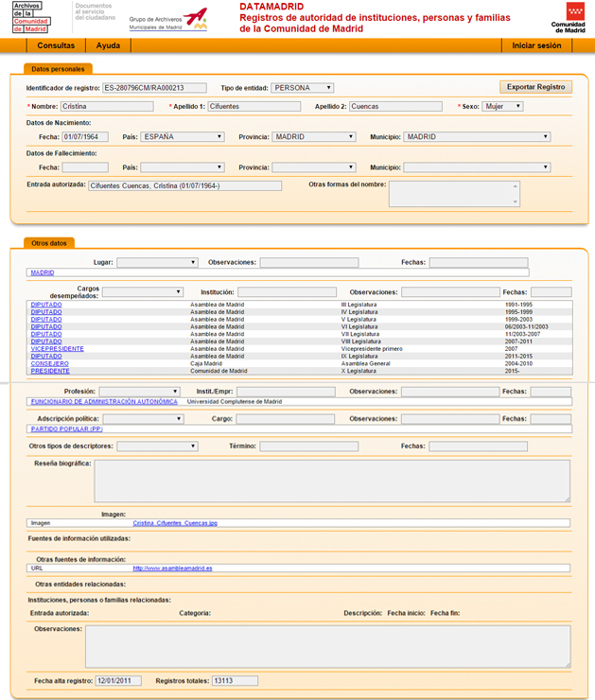This screenshot has width=595, height=700.
Task: Click the birth Fecha field 01/07/1964
Action: [85, 136]
